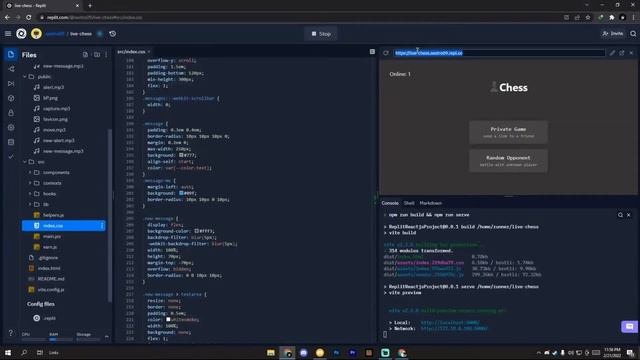Open the Windows taskbar search
Screen dimensions: 640x360
point(24,352)
